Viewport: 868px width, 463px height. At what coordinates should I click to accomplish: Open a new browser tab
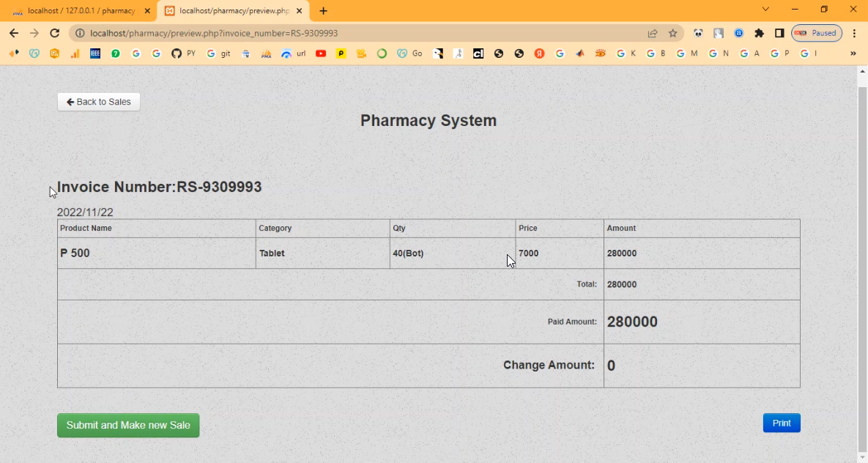[x=324, y=11]
